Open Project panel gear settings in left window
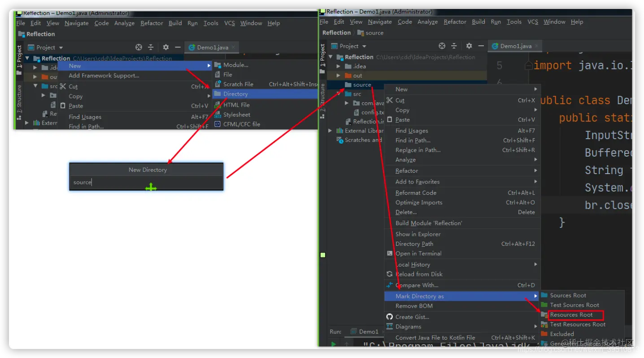This screenshot has width=644, height=358. 166,47
